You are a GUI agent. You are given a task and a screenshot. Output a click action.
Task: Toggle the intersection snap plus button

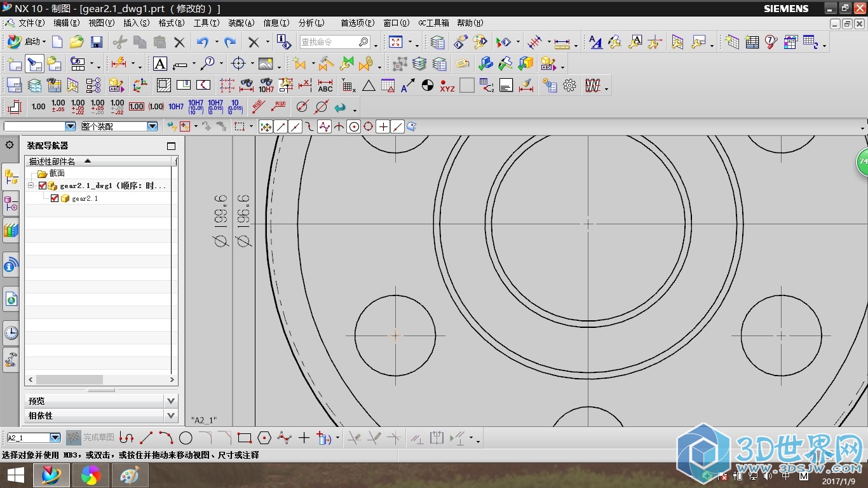383,126
